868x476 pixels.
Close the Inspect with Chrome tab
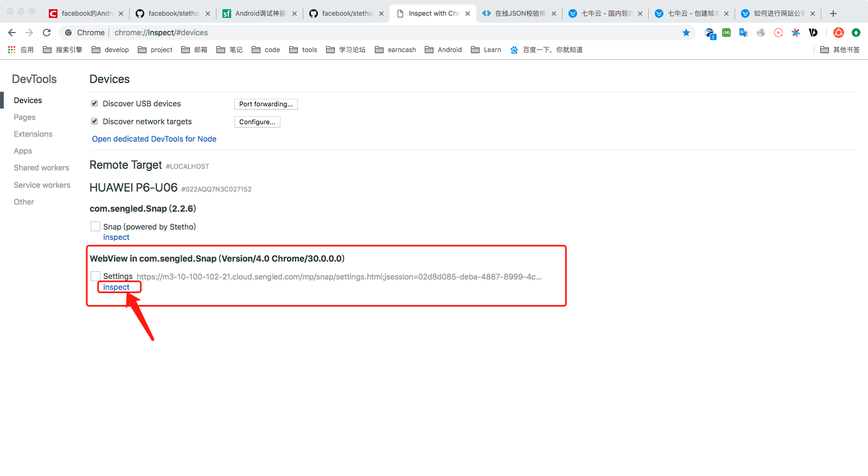[468, 14]
